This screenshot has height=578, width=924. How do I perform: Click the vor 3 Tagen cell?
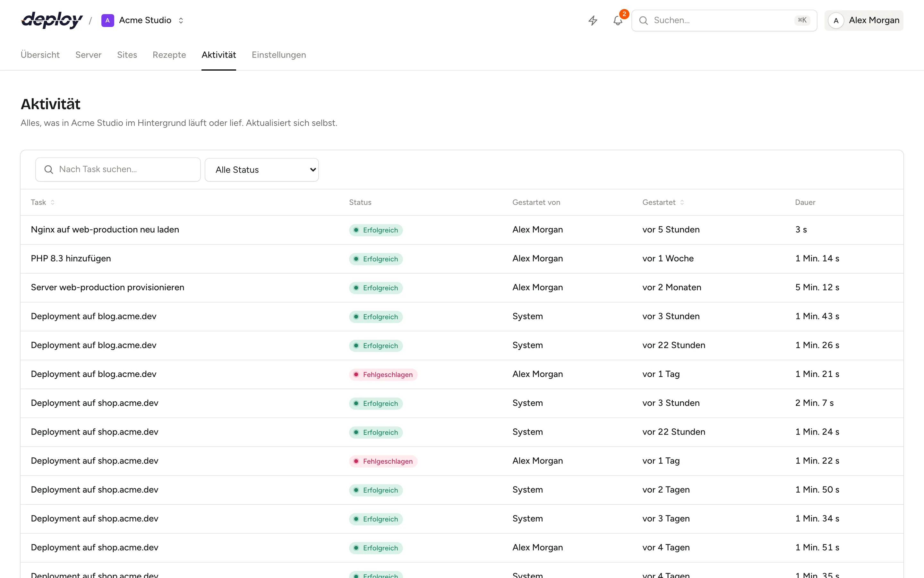(x=666, y=518)
